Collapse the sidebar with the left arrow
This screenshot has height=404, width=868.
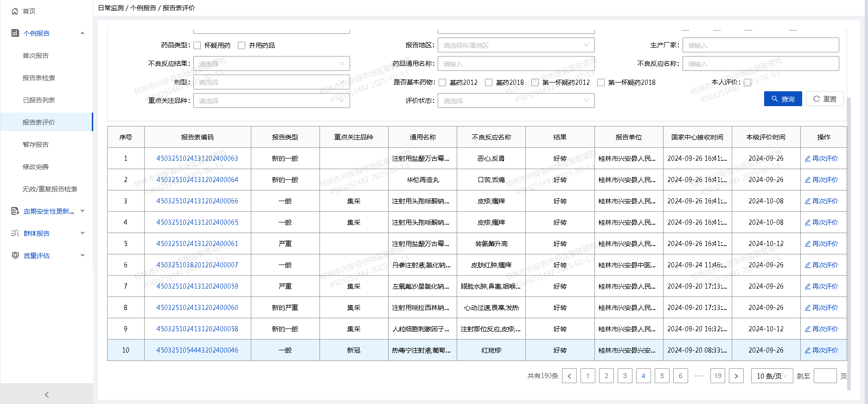pyautogui.click(x=46, y=395)
